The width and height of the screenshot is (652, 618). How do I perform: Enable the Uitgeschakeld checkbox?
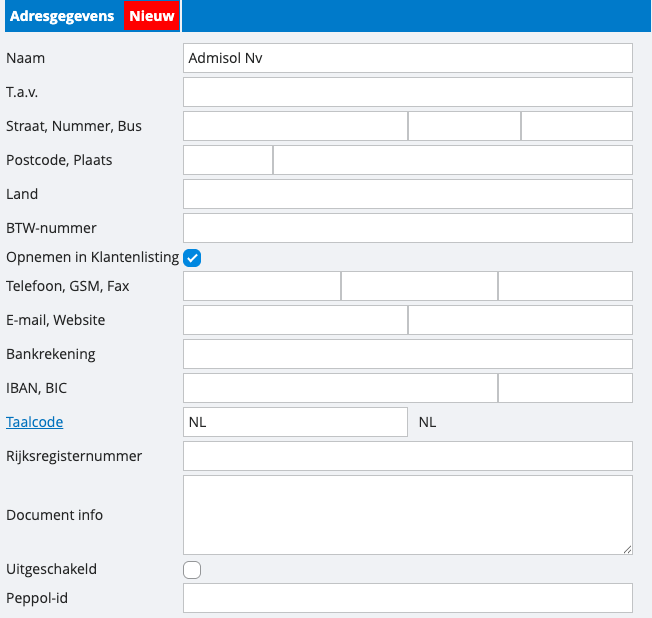click(x=193, y=570)
